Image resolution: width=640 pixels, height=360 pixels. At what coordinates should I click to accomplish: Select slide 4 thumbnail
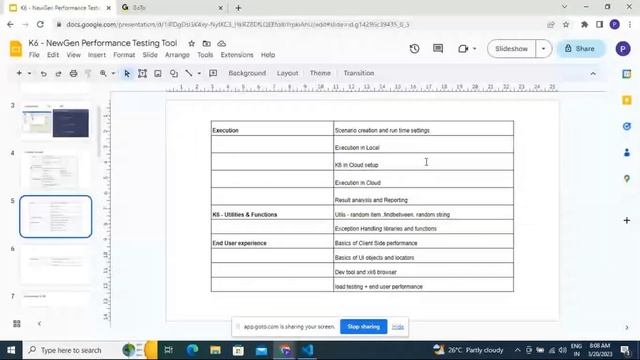pyautogui.click(x=56, y=169)
